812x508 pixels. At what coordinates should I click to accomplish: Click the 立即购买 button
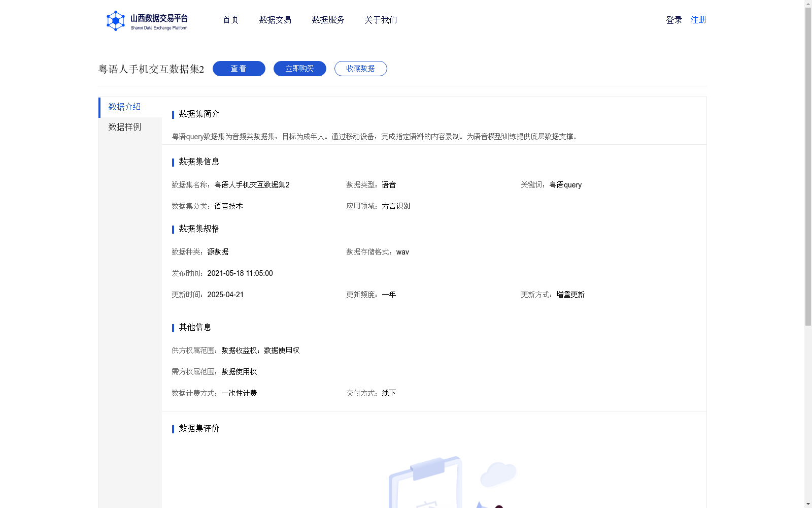tap(300, 69)
